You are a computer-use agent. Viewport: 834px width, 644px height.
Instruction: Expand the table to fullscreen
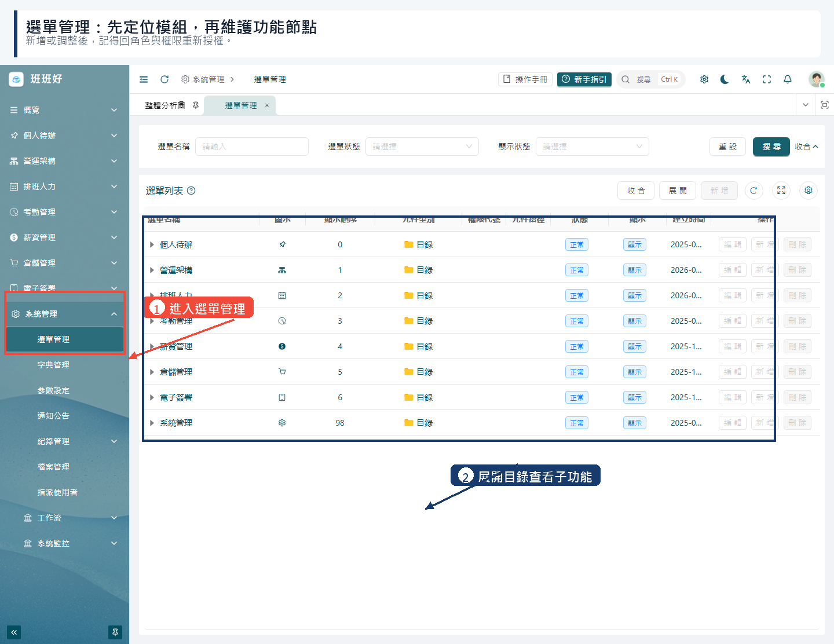781,191
